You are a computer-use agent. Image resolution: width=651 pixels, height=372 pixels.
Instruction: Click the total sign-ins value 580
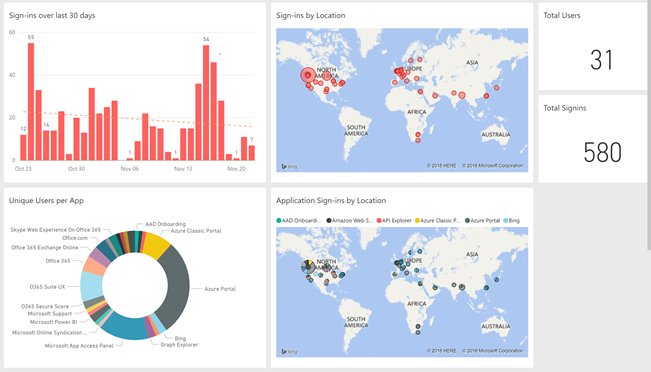pyautogui.click(x=602, y=152)
